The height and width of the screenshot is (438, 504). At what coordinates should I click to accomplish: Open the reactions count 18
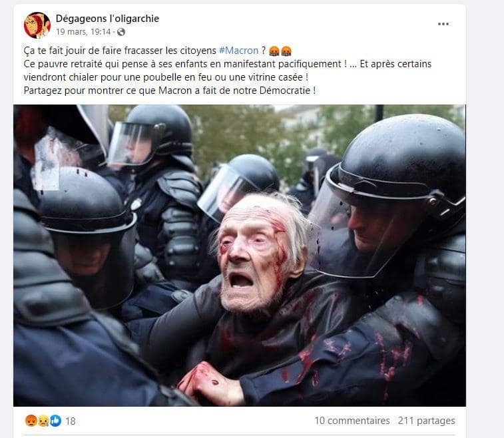point(71,421)
